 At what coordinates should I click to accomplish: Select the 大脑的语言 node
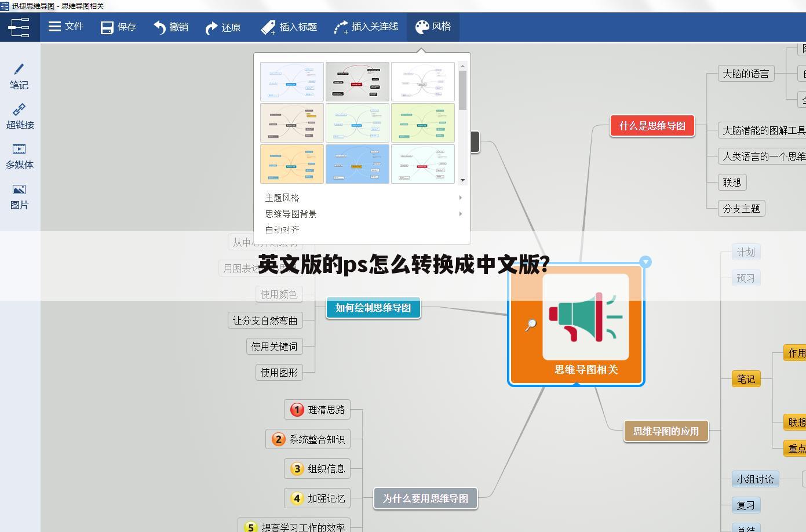[x=746, y=74]
